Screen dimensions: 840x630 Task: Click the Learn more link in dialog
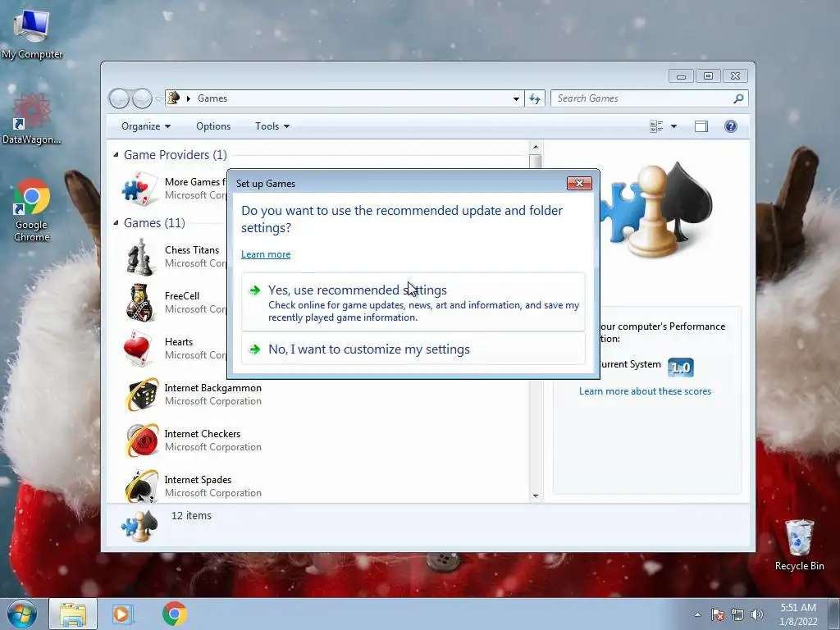click(266, 254)
